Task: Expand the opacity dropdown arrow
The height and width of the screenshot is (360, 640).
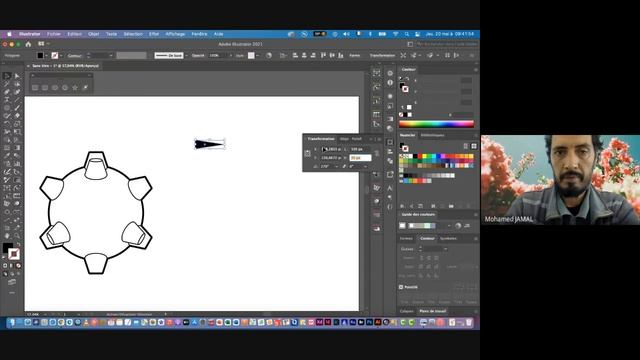Action: coord(231,56)
